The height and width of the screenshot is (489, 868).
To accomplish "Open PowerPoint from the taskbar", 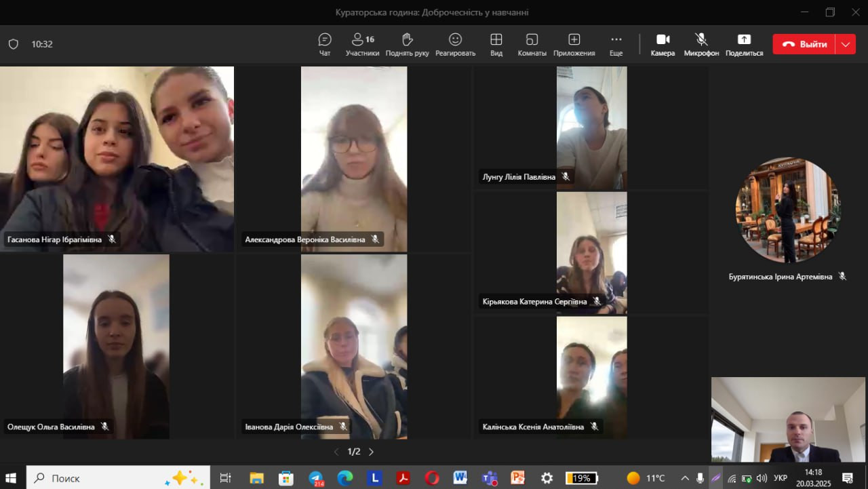I will [518, 478].
